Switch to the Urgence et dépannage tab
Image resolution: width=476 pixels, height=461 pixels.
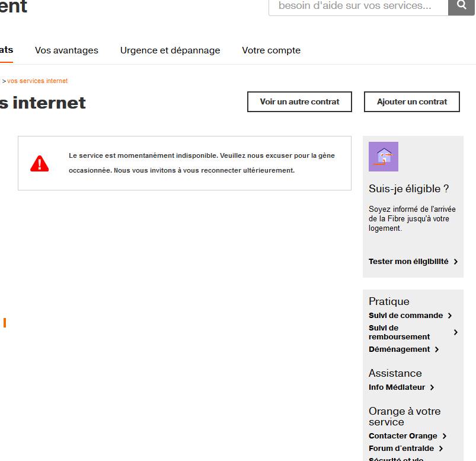[170, 50]
